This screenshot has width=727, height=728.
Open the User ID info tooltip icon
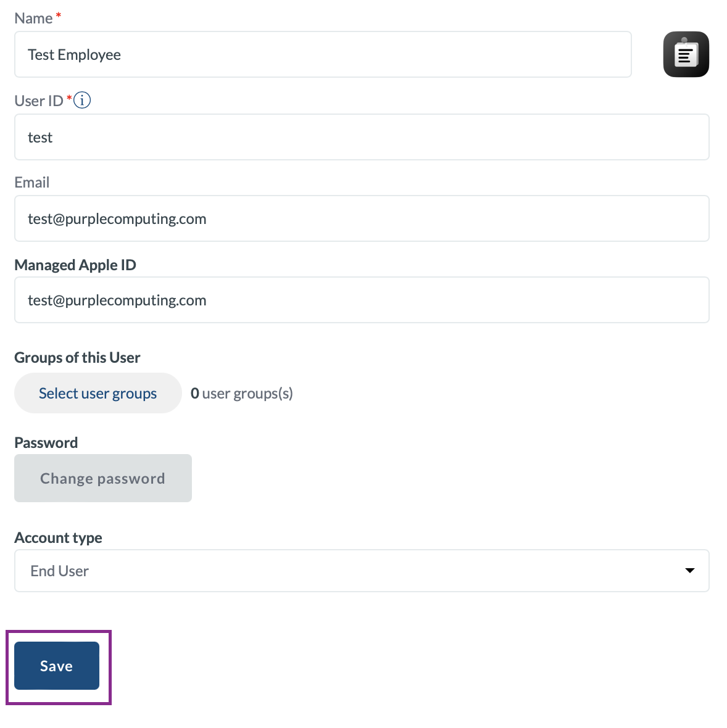(81, 99)
